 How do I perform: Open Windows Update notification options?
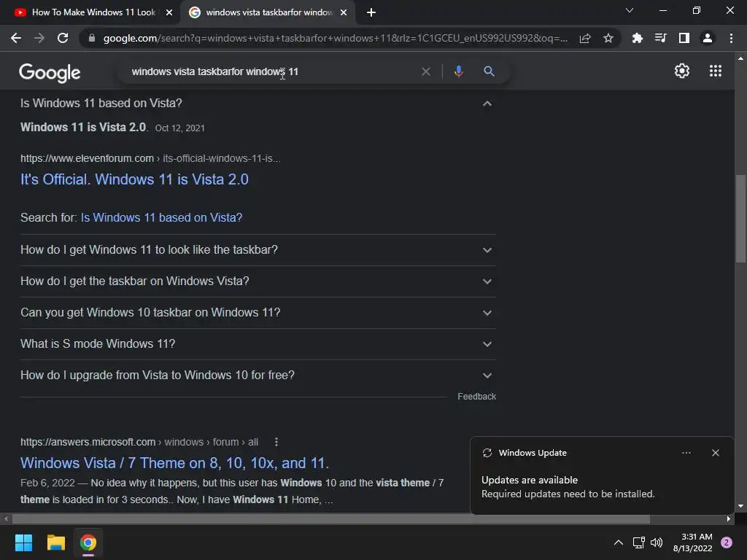tap(686, 453)
